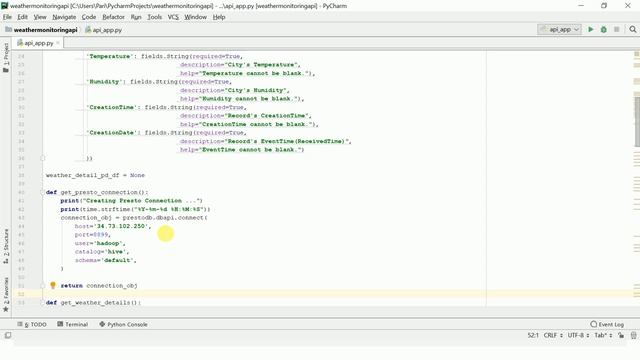Image resolution: width=640 pixels, height=360 pixels.
Task: Click the inspection status indicator above scrollbar
Action: (637, 54)
